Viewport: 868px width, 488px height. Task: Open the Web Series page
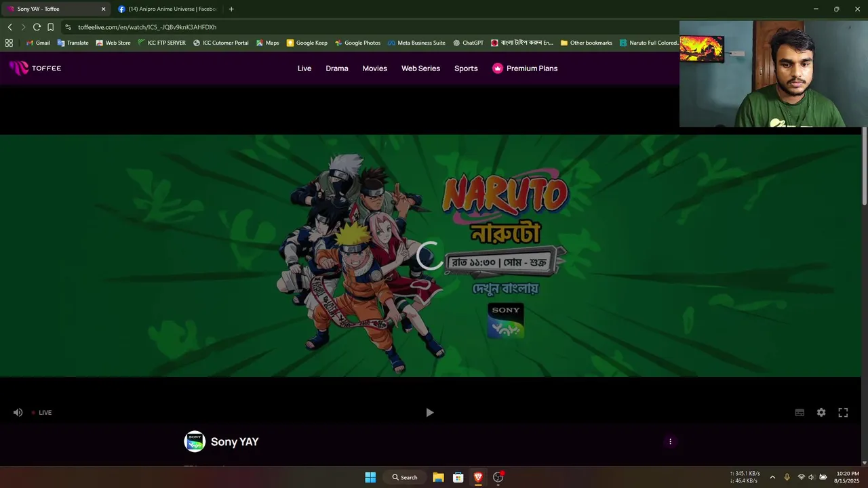point(420,68)
